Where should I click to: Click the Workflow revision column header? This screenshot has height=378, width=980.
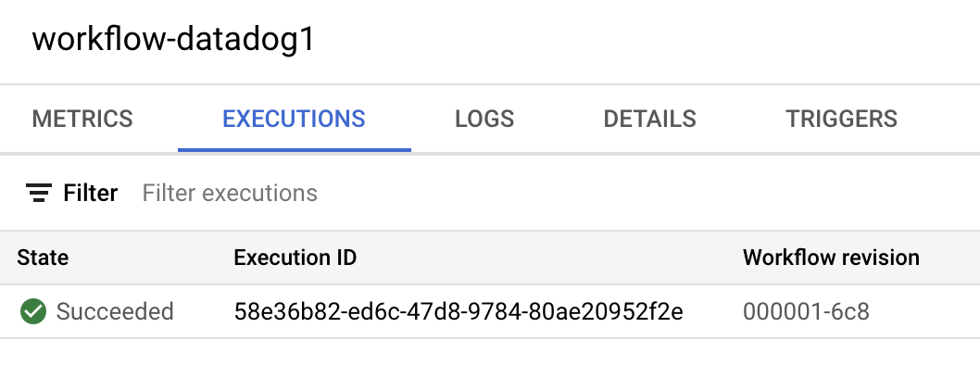coord(831,258)
